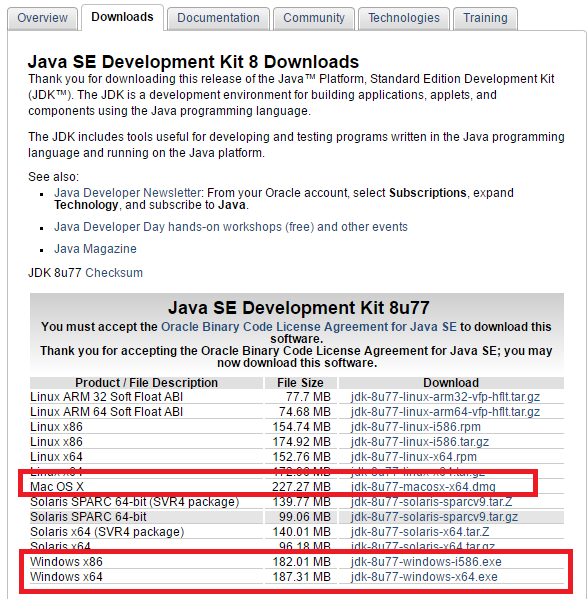Open the Java Magazine link
587x599 pixels.
click(x=95, y=249)
